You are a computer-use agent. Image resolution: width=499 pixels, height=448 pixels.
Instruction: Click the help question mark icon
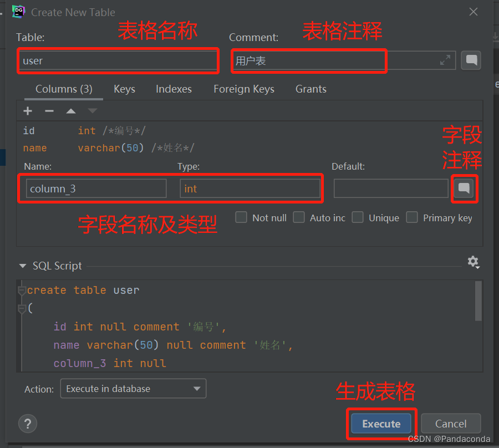(28, 424)
